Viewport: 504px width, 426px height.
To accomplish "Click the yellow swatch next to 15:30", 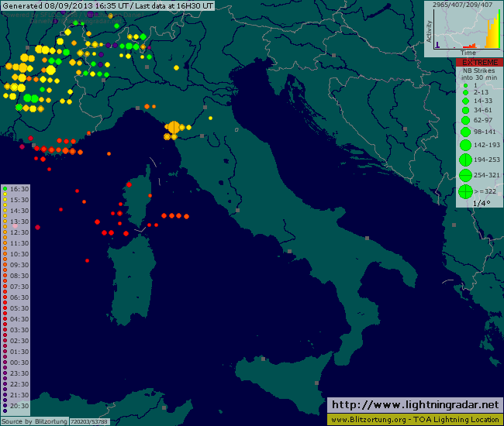I will pyautogui.click(x=5, y=200).
